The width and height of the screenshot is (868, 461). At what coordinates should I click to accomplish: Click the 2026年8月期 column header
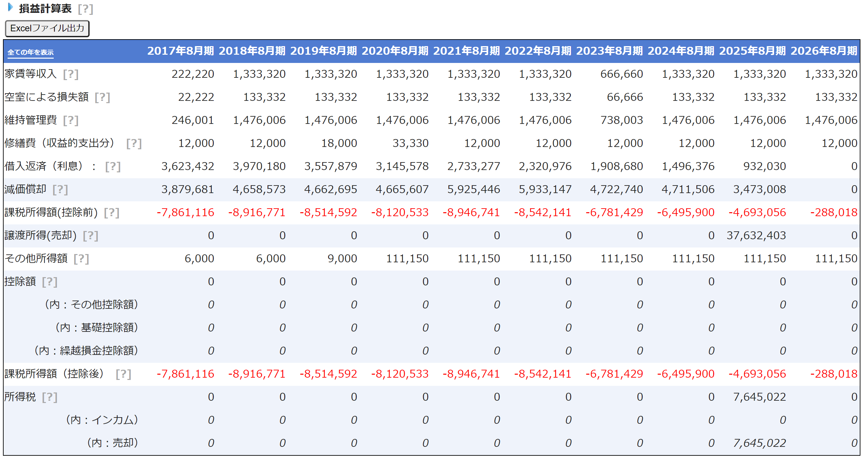click(824, 51)
